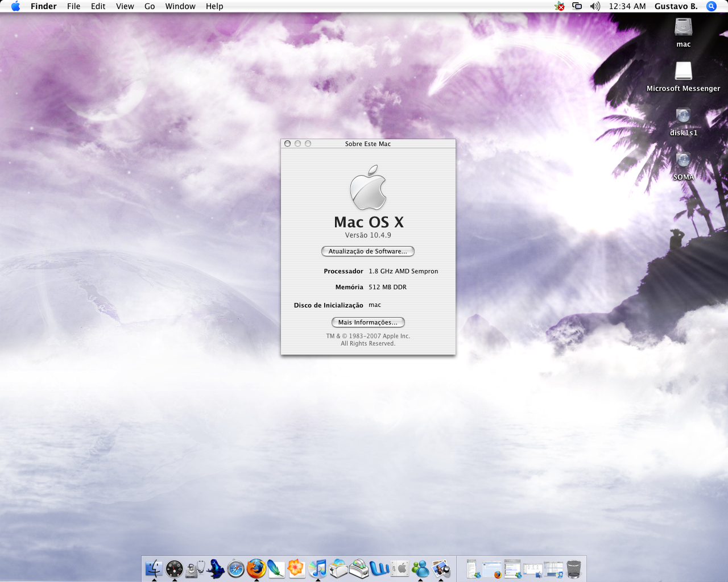Open System Preferences from the Dock
Image resolution: width=728 pixels, height=582 pixels.
[x=400, y=568]
